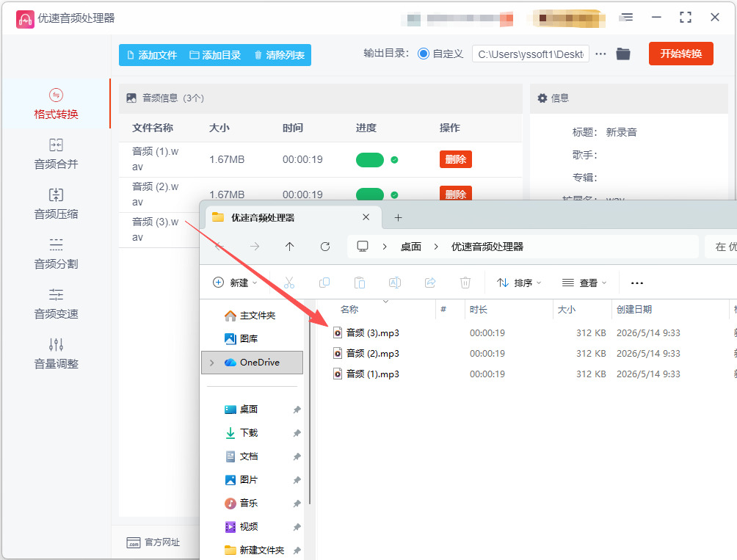
Task: Click the Cut scissors icon
Action: pyautogui.click(x=289, y=283)
